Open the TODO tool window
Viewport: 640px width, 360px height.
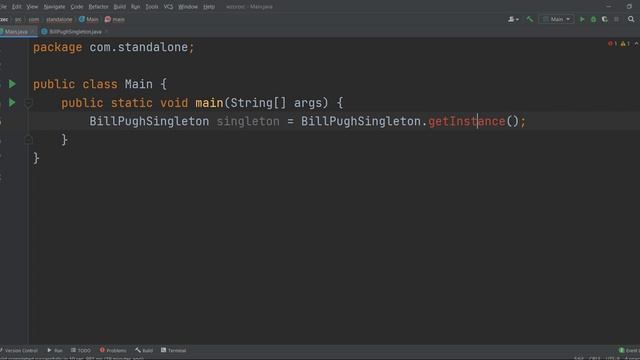point(81,350)
